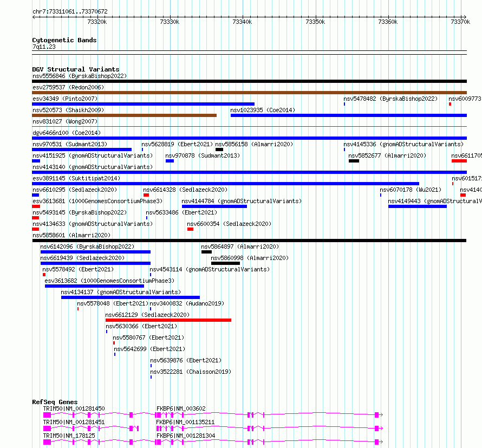Open FKBP6|NM_003602 transcript
The height and width of the screenshot is (448, 482).
click(x=181, y=408)
